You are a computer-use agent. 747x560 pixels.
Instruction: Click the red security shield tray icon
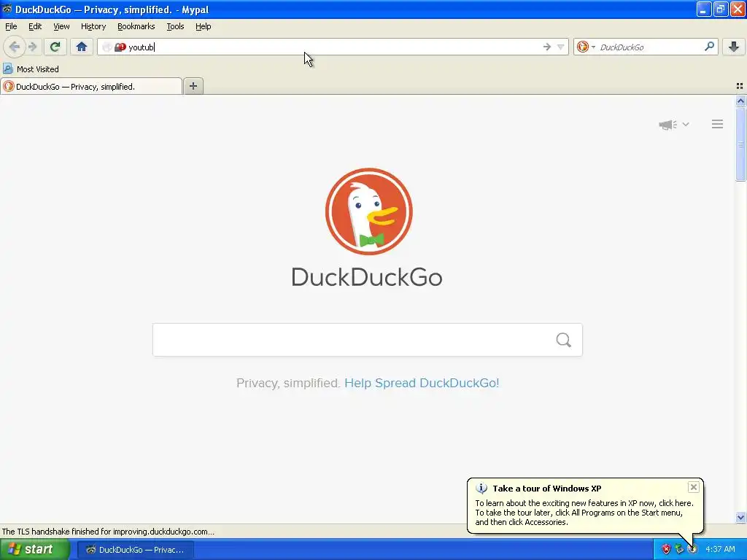pyautogui.click(x=666, y=550)
